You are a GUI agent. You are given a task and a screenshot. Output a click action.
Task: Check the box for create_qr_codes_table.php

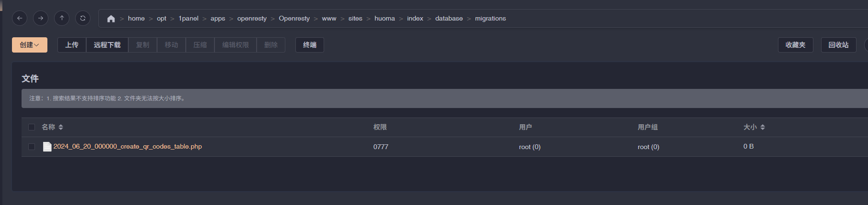[32, 147]
